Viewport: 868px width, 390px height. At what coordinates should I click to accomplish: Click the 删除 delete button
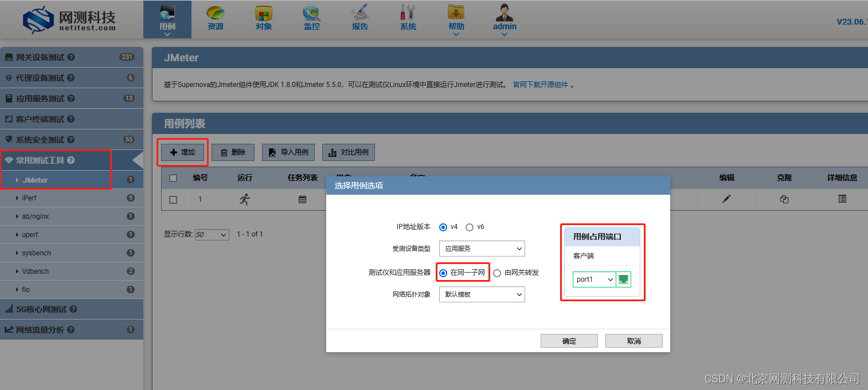(233, 152)
